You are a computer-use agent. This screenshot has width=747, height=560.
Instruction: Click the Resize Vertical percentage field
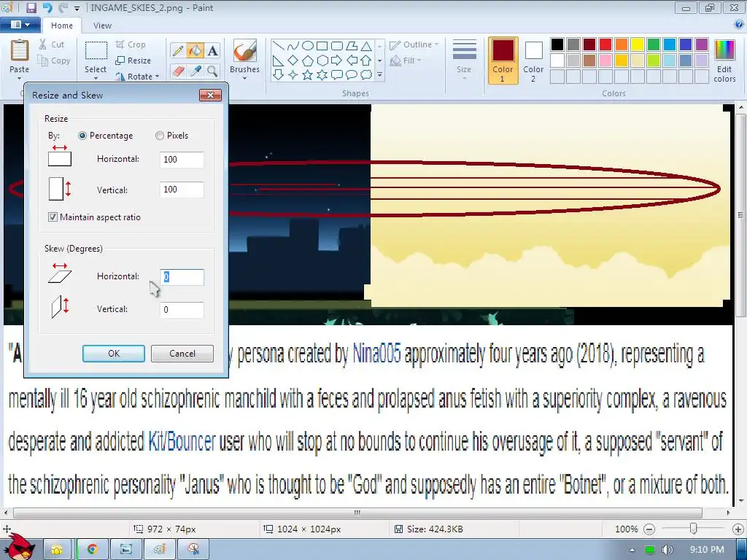(x=182, y=190)
